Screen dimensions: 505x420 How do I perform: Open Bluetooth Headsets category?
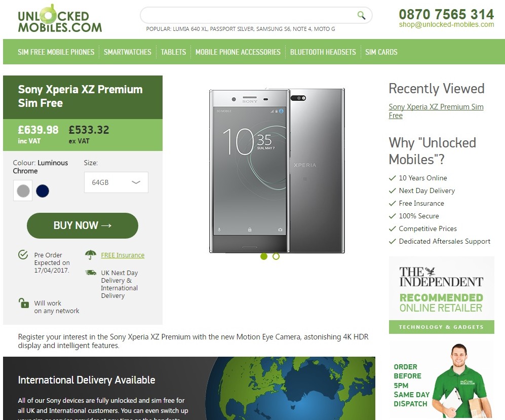pos(323,52)
